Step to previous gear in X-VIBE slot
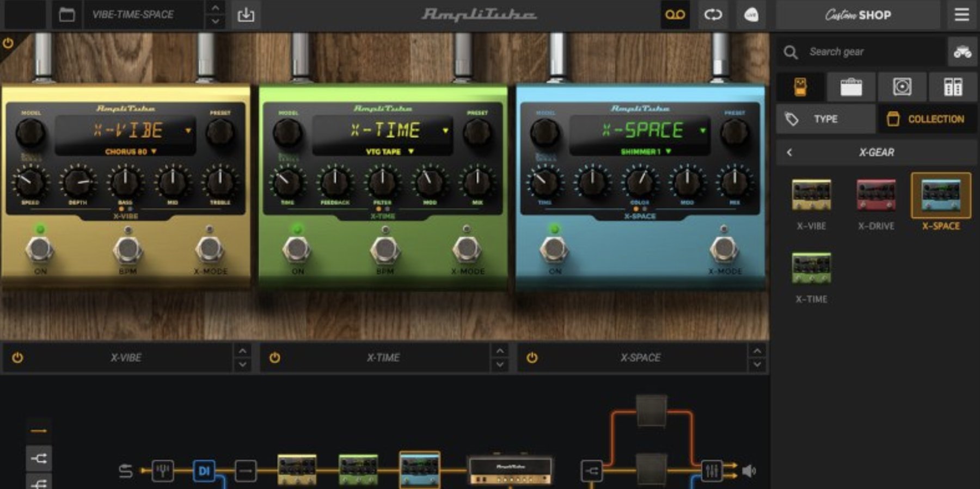980x489 pixels. (x=242, y=351)
